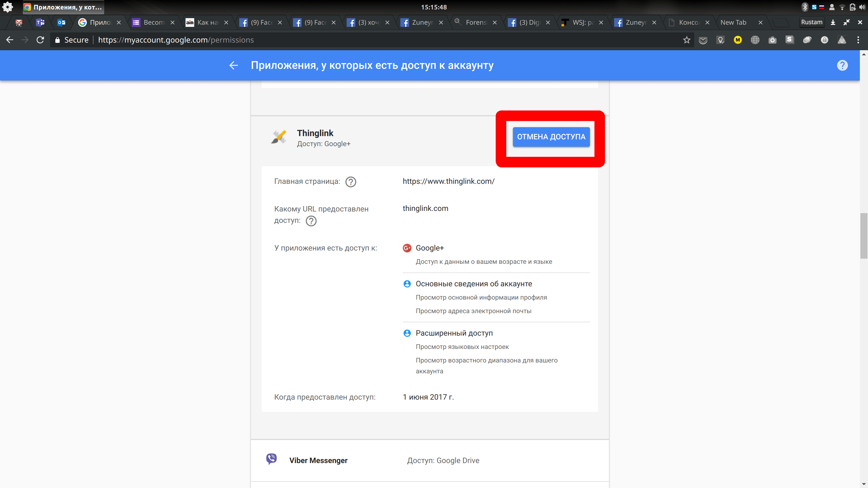
Task: Go back with the browser back arrow
Action: (x=10, y=40)
